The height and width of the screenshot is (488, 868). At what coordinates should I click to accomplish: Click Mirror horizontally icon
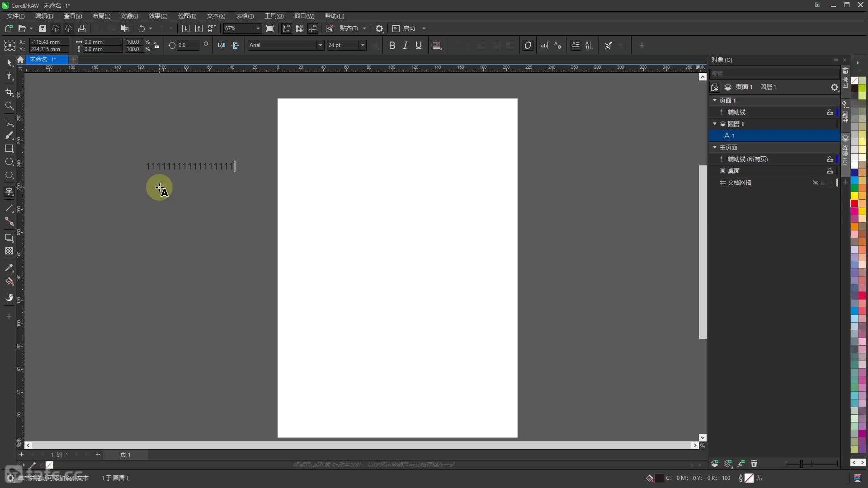click(222, 45)
